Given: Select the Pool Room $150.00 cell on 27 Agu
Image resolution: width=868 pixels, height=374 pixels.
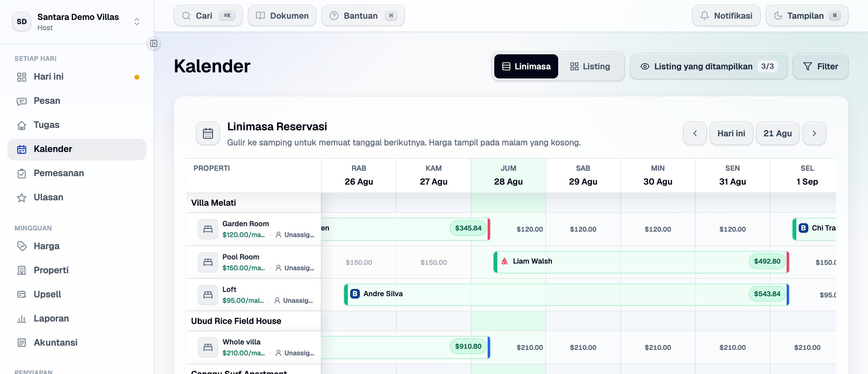Looking at the screenshot, I should 434,262.
